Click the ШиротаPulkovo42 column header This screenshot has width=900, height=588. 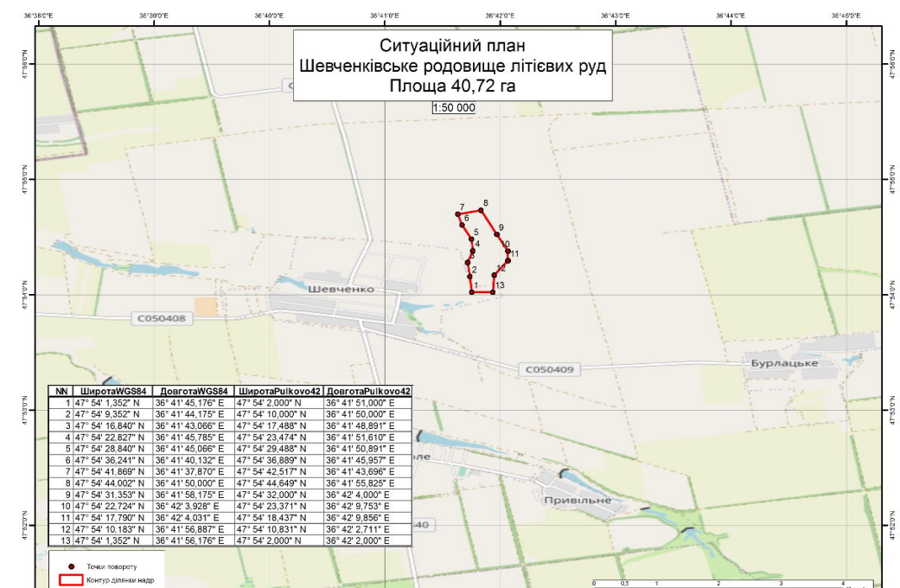coord(279,392)
